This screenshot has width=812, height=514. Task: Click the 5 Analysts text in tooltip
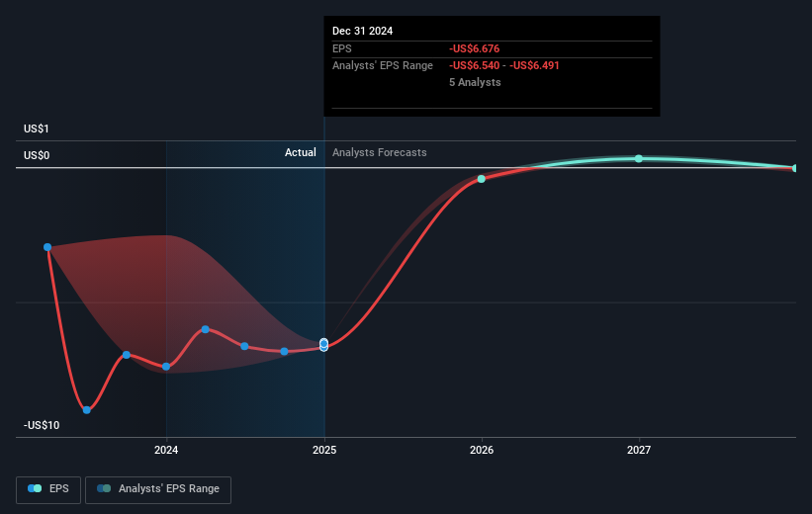[x=475, y=82]
